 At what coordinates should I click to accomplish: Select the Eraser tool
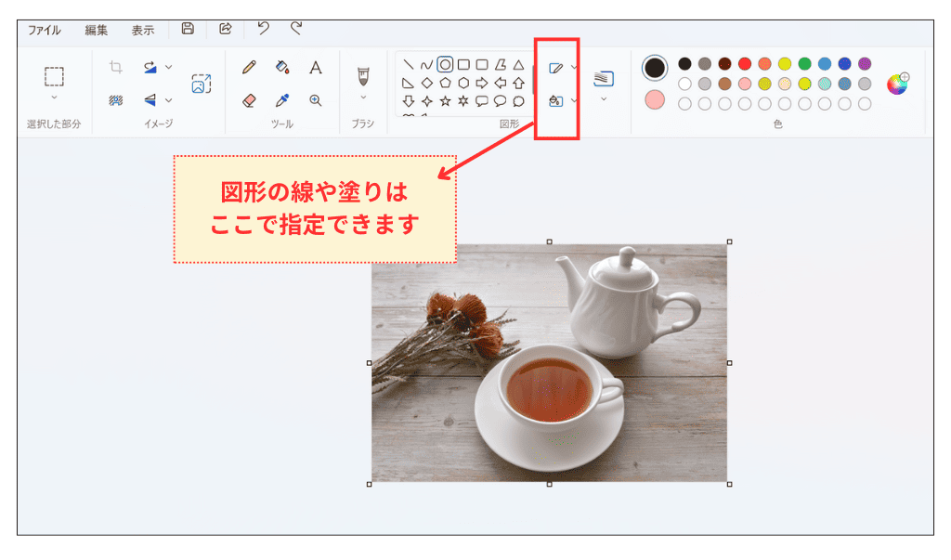click(x=248, y=100)
